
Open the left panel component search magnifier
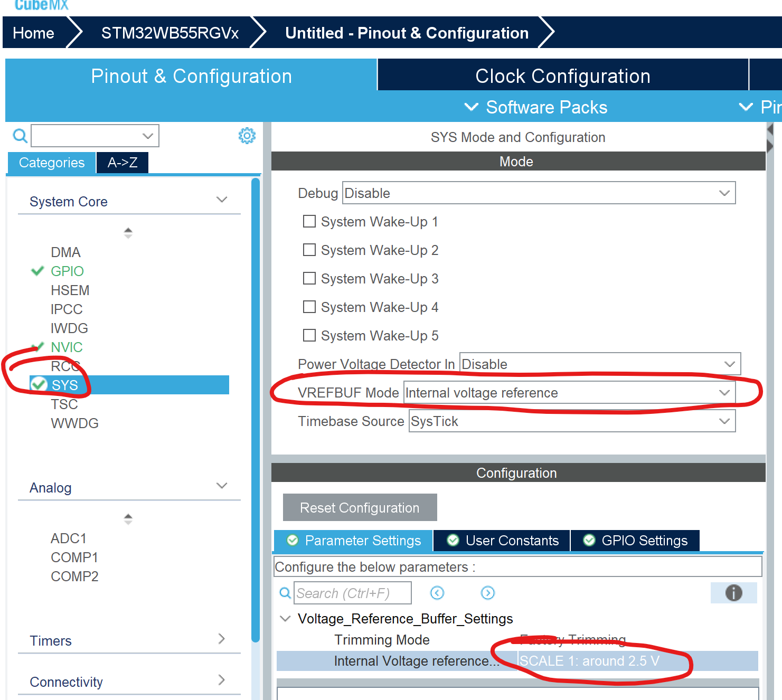tap(20, 136)
